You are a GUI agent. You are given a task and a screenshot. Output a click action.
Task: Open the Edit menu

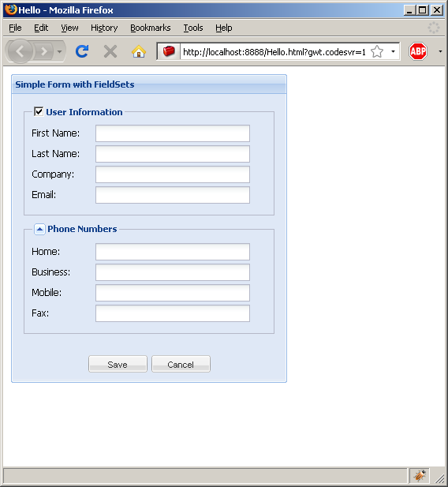point(41,28)
